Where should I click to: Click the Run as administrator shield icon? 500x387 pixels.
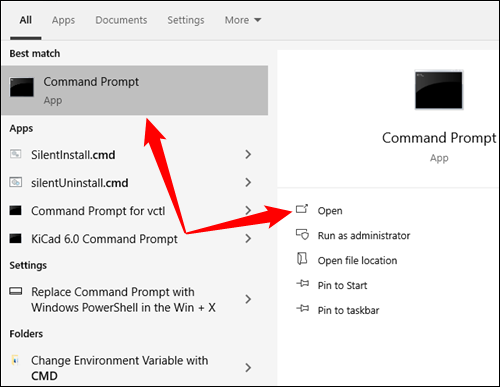(x=303, y=234)
